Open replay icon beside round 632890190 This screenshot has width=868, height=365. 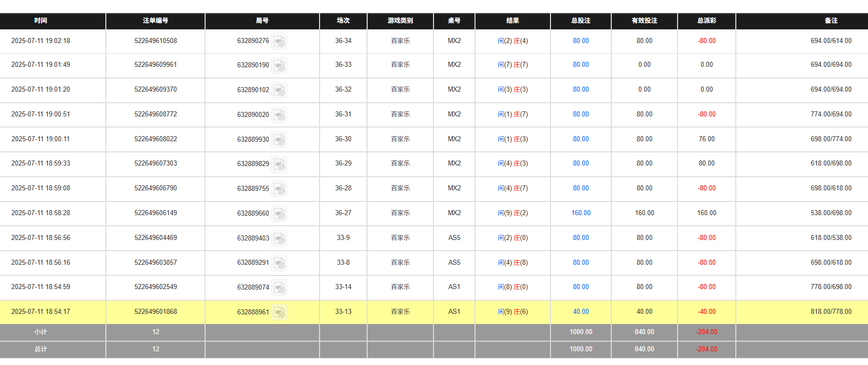pyautogui.click(x=279, y=65)
